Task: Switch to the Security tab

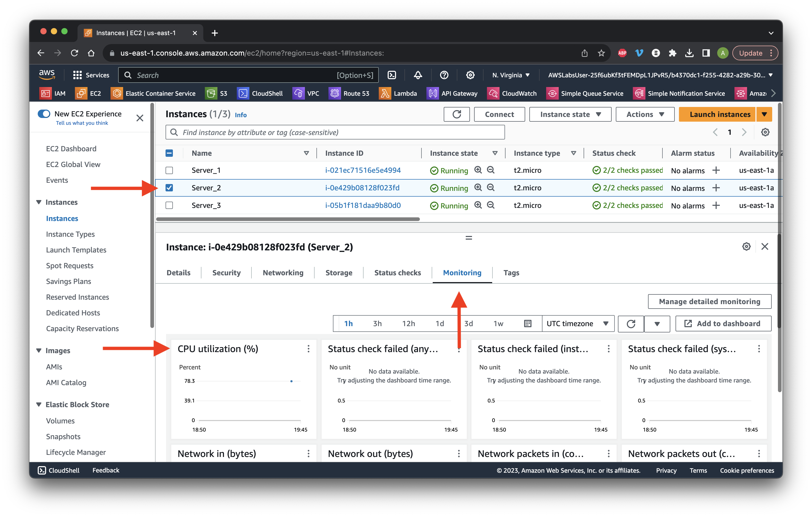Action: (x=226, y=273)
